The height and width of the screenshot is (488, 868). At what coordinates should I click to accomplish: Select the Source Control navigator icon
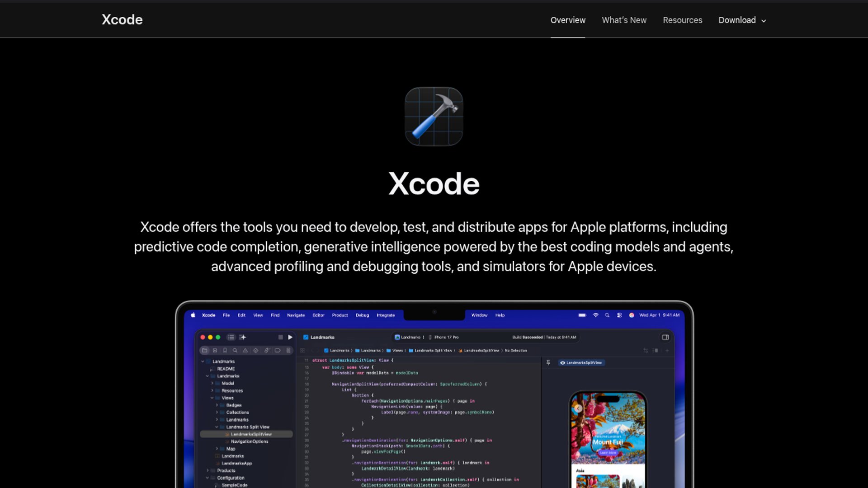coord(215,350)
